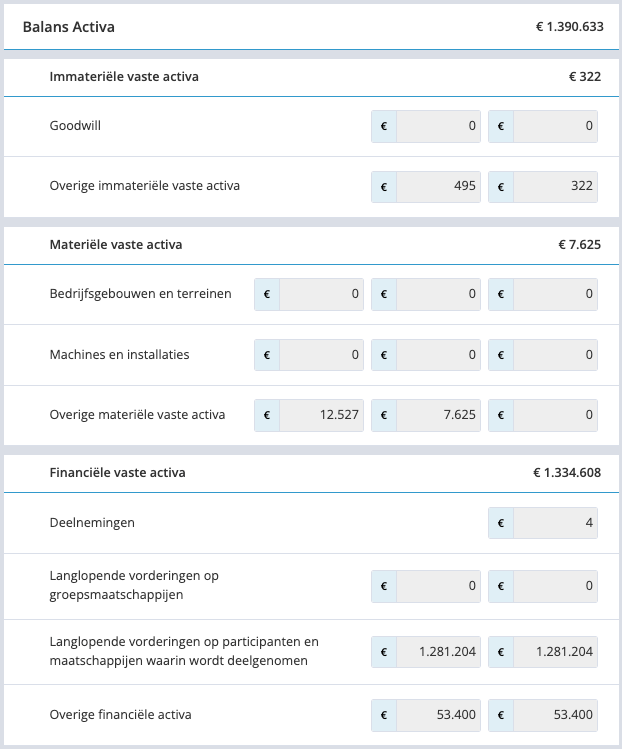This screenshot has height=749, width=622.
Task: Select the Deelnemingen field with value 4
Action: 555,523
